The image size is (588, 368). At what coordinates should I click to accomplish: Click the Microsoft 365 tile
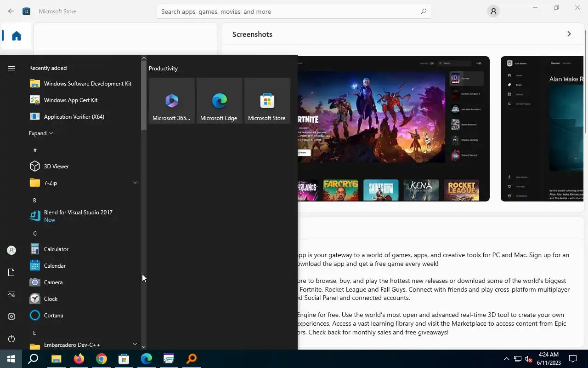[x=172, y=101]
